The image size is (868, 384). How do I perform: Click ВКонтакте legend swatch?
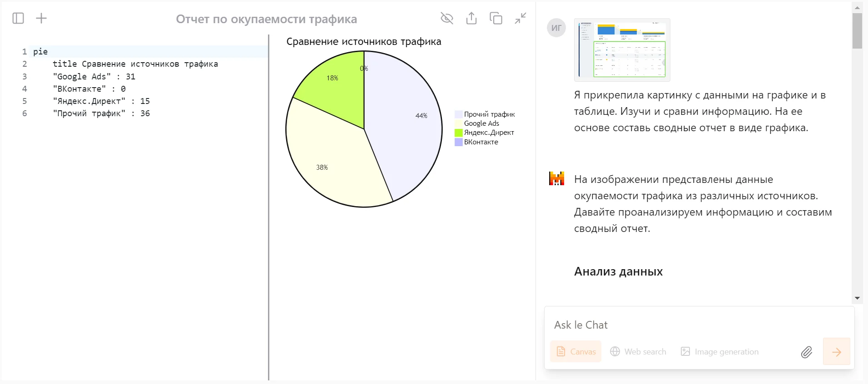click(x=459, y=142)
